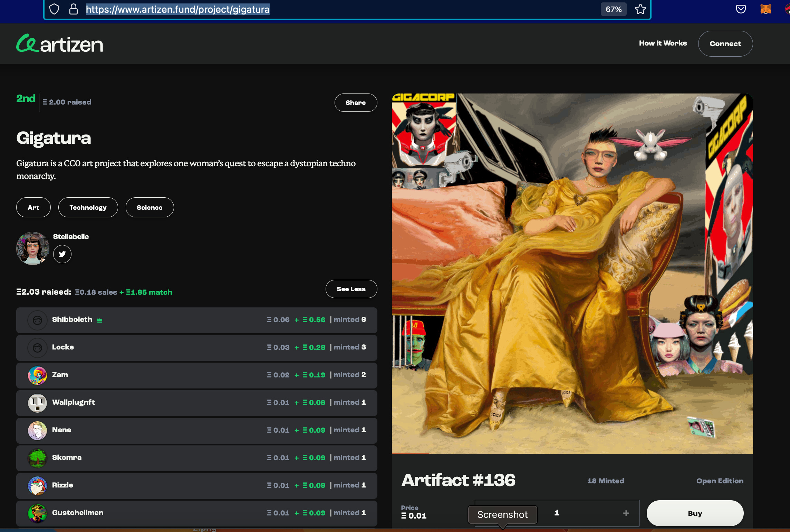Screen dimensions: 790x532
Task: Click Zam's colorful avatar icon
Action: pyautogui.click(x=37, y=375)
